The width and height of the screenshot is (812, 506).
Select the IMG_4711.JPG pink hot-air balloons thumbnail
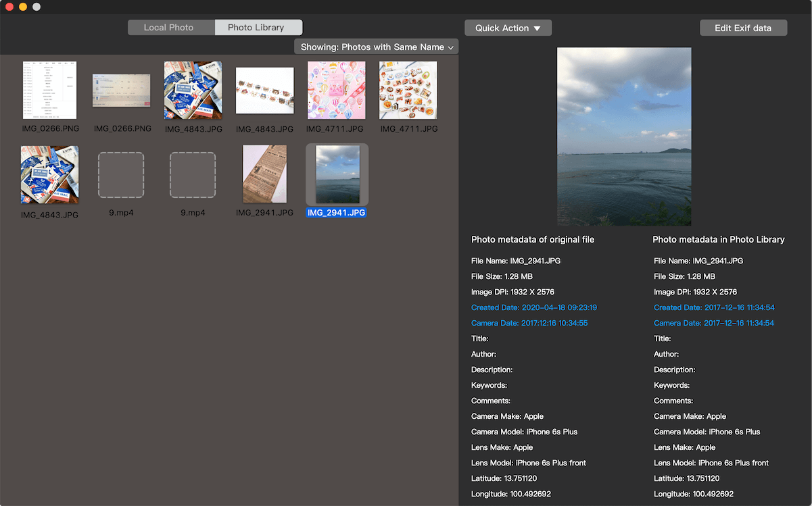coord(336,91)
